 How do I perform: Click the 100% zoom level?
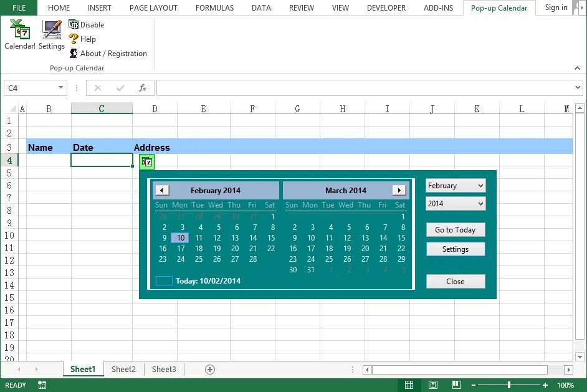coord(565,385)
